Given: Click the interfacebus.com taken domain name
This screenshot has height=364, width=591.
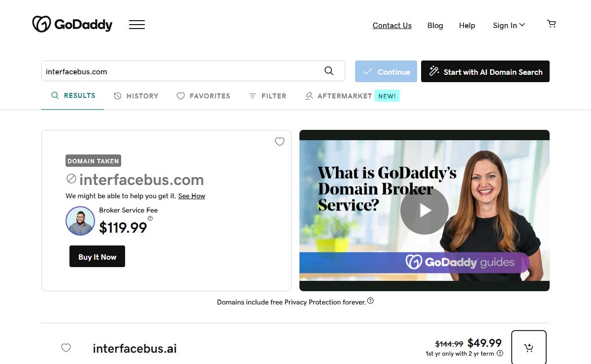Looking at the screenshot, I should click(x=141, y=180).
